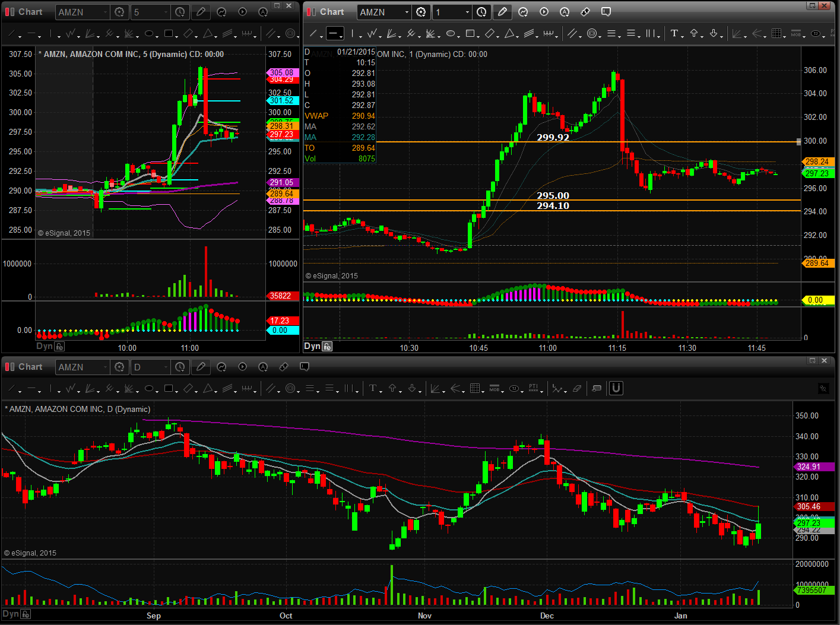This screenshot has width=840, height=625.
Task: Expand the D interval dropdown on daily chart
Action: coord(165,367)
